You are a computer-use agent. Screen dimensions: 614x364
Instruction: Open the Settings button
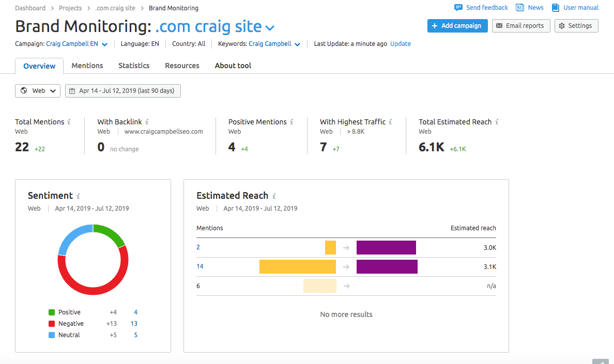576,26
